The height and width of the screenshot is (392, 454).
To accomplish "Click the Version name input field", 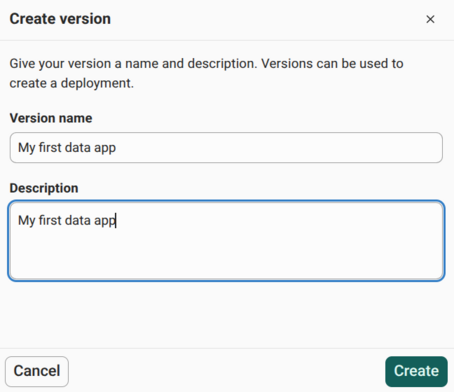I will [x=226, y=148].
